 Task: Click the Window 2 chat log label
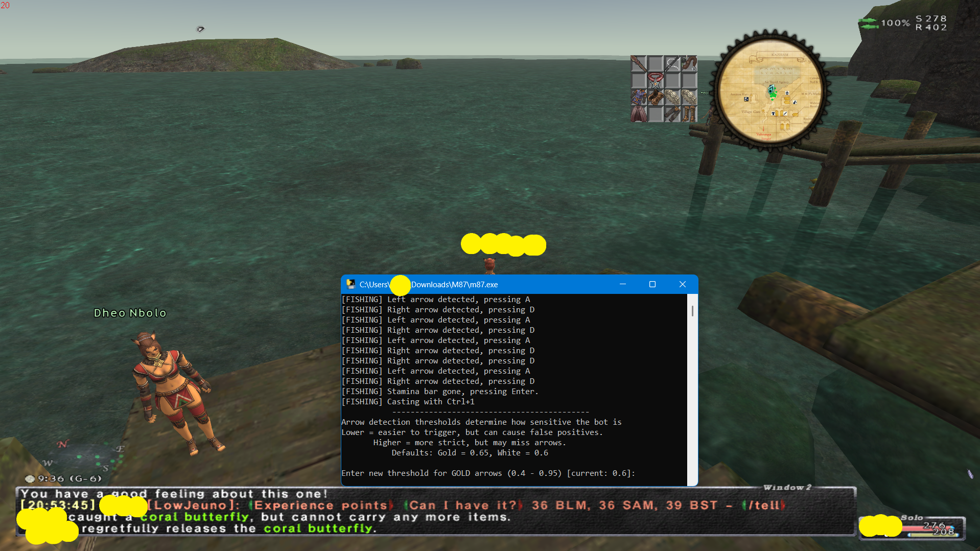coord(787,488)
